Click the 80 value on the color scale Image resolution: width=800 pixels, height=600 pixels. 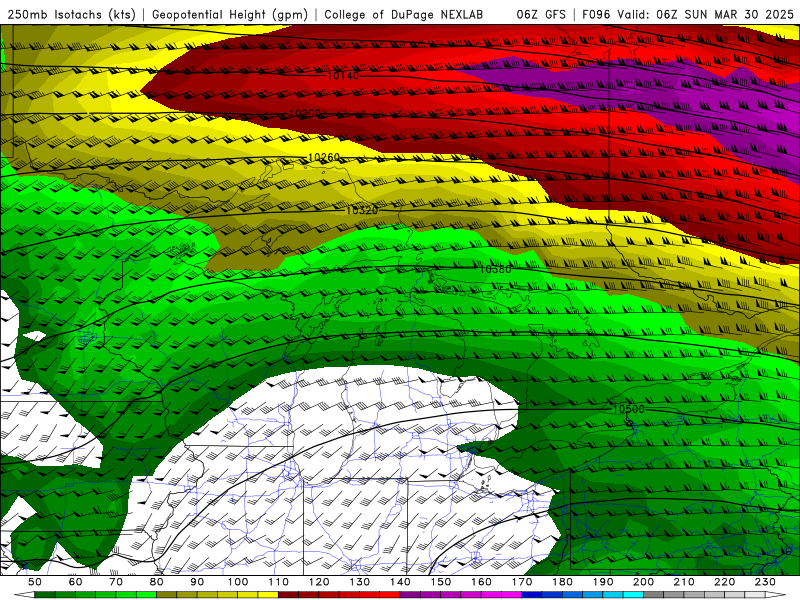(157, 582)
